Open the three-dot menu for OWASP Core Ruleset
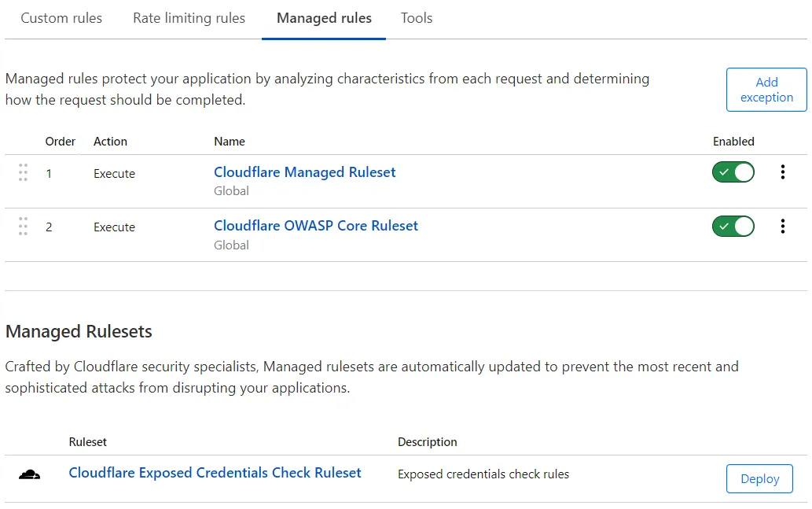Viewport: 812px width, 509px height. [783, 226]
